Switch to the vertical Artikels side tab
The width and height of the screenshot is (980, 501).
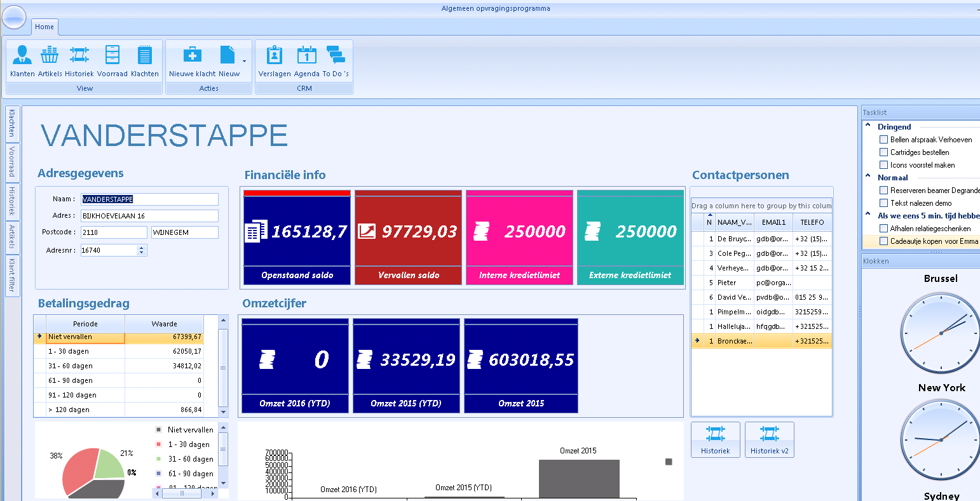[12, 237]
